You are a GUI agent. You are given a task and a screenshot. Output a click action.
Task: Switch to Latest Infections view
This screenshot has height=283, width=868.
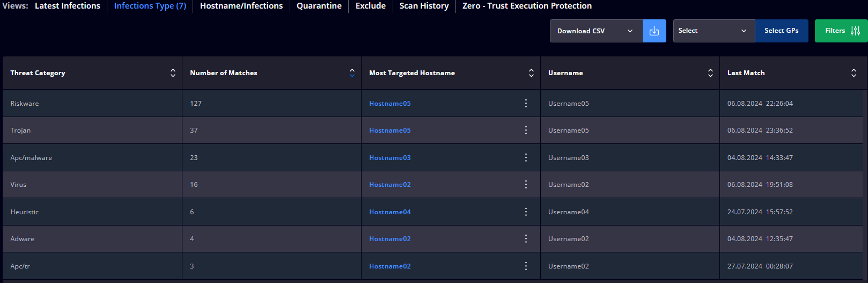[x=68, y=6]
